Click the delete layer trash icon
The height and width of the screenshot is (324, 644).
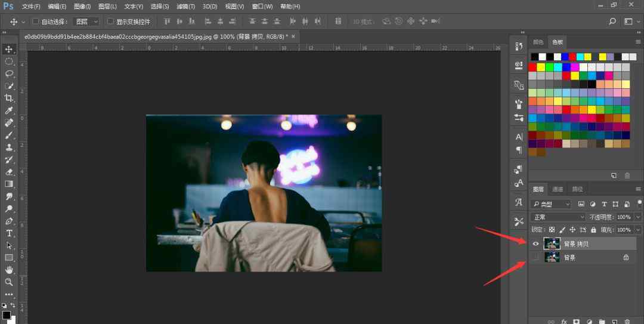[627, 321]
